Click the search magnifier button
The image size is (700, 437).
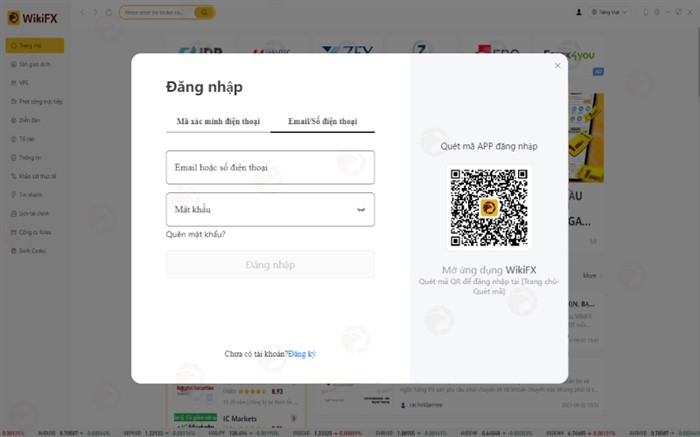(x=204, y=12)
